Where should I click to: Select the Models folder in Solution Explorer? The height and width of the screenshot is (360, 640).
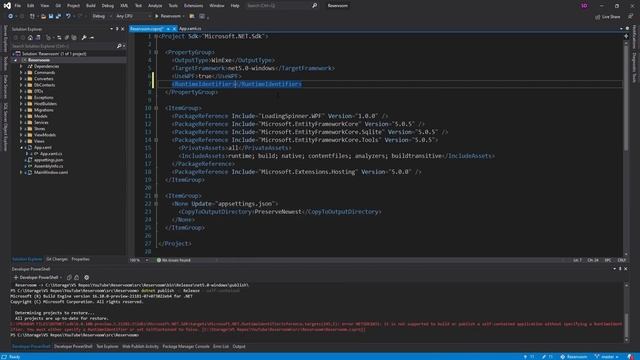(x=40, y=116)
